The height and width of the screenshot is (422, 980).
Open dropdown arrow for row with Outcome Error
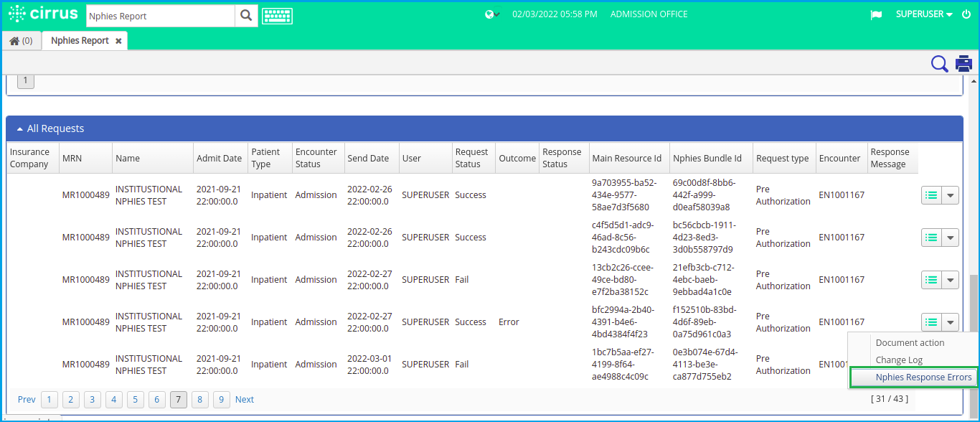click(950, 322)
